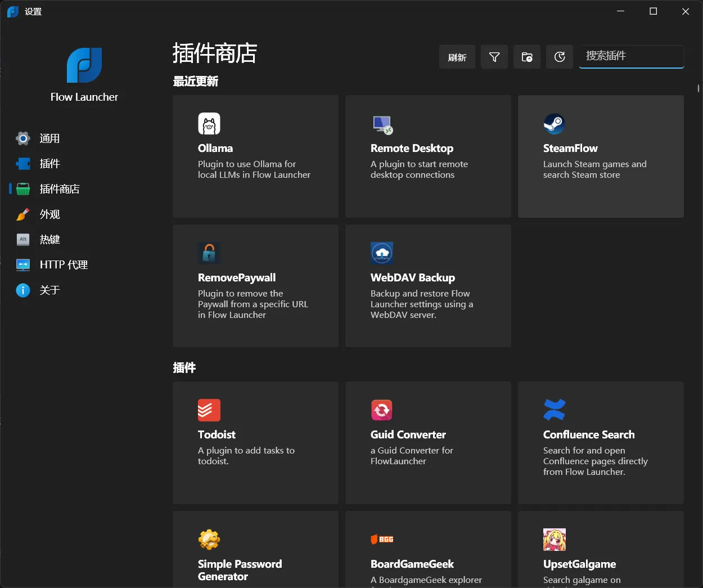703x588 pixels.
Task: Click the HTTP proxy network icon in sidebar
Action: pyautogui.click(x=23, y=264)
